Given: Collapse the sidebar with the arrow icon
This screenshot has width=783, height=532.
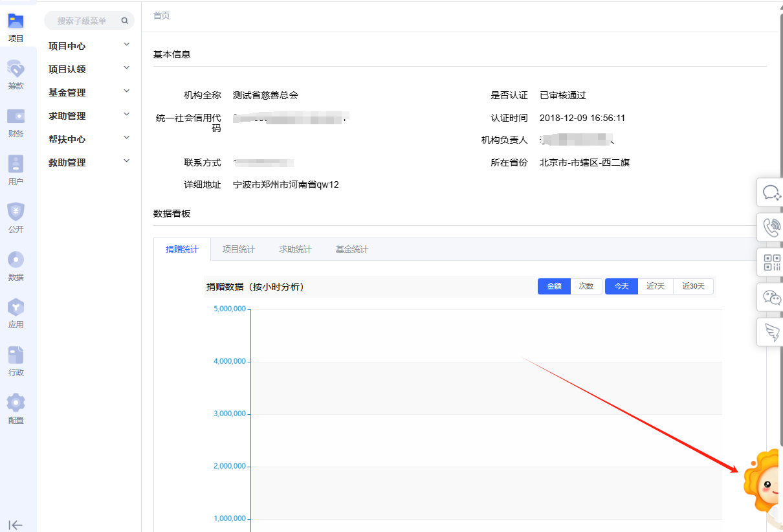Looking at the screenshot, I should pos(16,525).
